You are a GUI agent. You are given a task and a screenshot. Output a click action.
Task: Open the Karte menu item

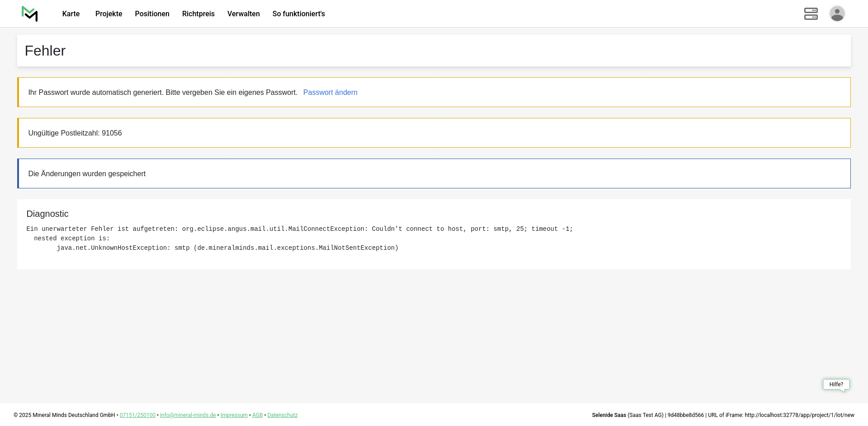(71, 14)
